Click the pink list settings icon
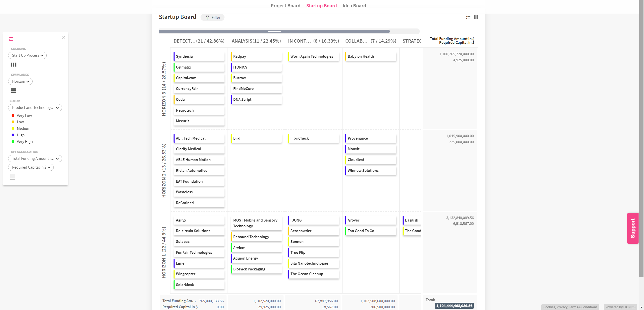The image size is (644, 310). click(11, 39)
